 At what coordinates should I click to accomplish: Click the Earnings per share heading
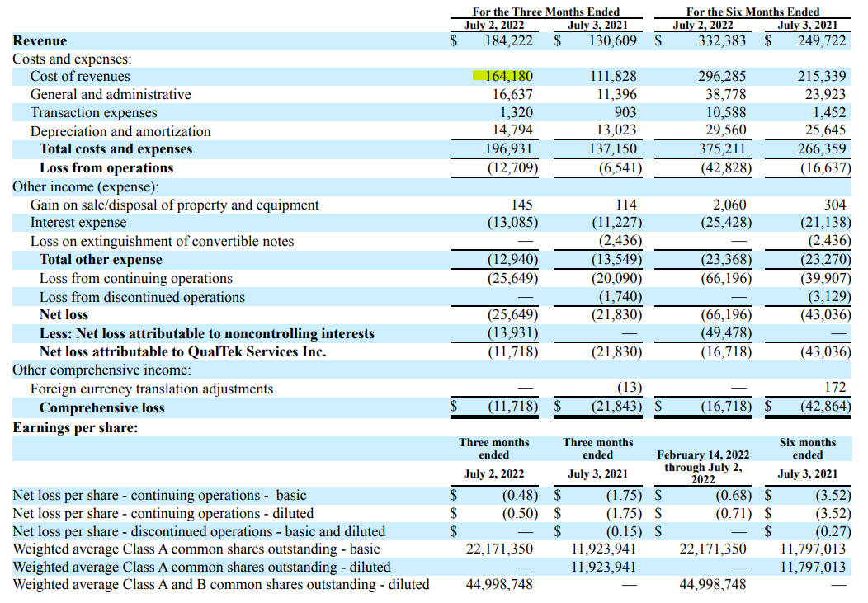point(75,427)
